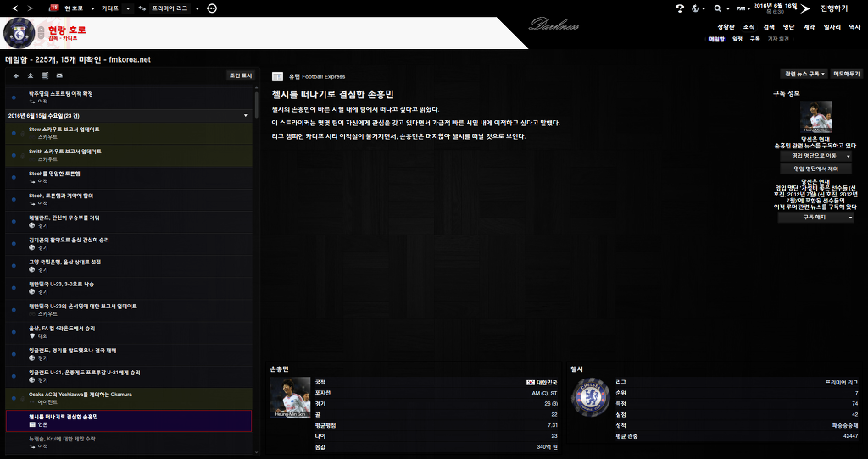The image size is (868, 459).
Task: Click the single up-arrow icon in inbox toolbar
Action: (x=16, y=75)
